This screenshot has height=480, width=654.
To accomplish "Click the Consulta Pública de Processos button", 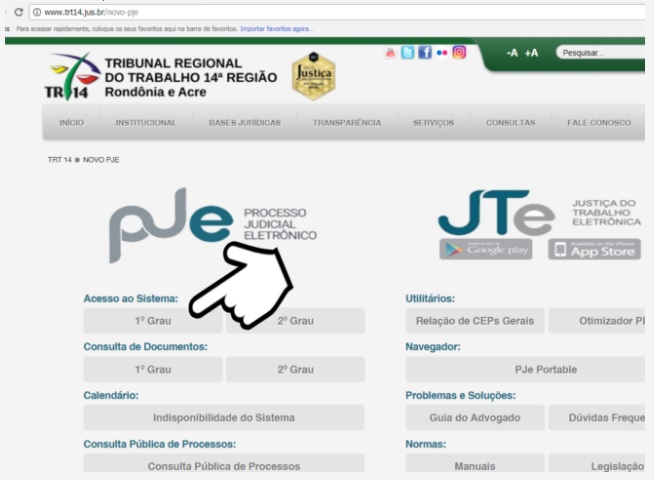I will pyautogui.click(x=224, y=464).
